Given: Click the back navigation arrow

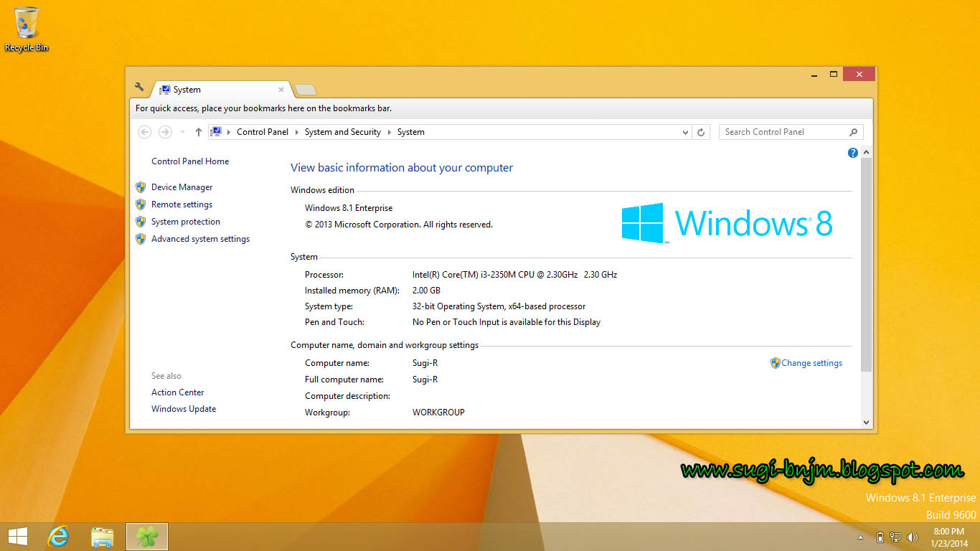Looking at the screenshot, I should pos(144,131).
